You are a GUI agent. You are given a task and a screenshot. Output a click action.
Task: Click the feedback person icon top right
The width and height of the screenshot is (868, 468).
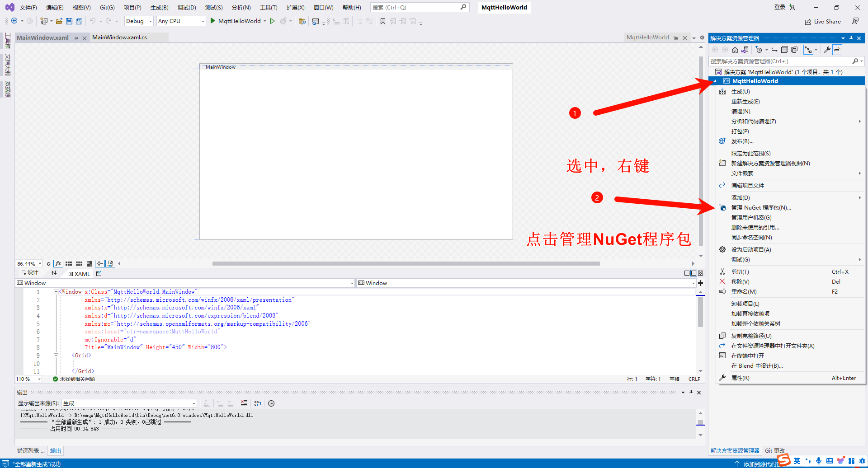point(855,21)
